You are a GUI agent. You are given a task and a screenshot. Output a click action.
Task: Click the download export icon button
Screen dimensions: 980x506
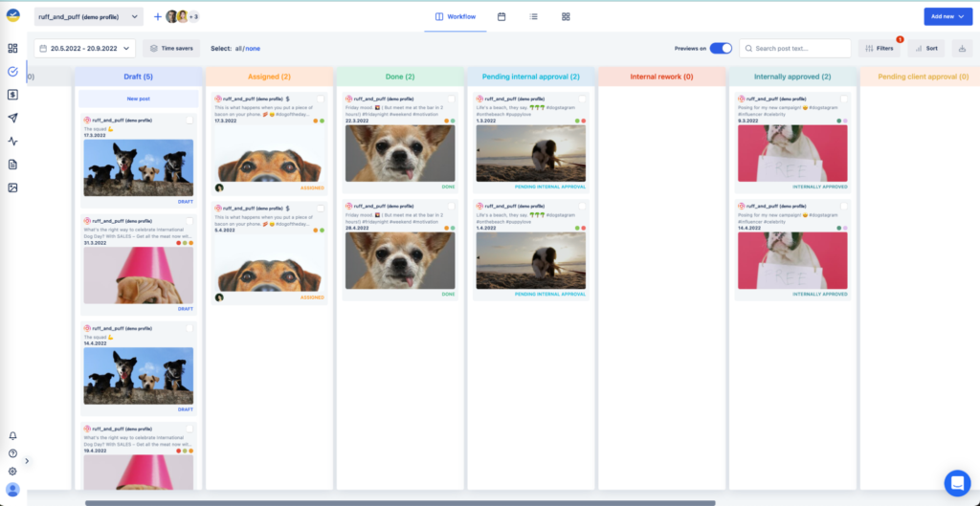pos(960,48)
